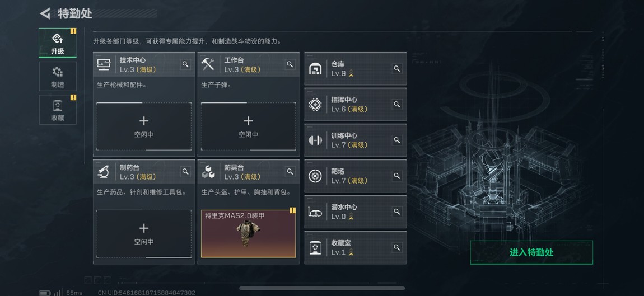Start ammo production in 工作台 slot
Image resolution: width=644 pixels, height=296 pixels.
coord(248,126)
